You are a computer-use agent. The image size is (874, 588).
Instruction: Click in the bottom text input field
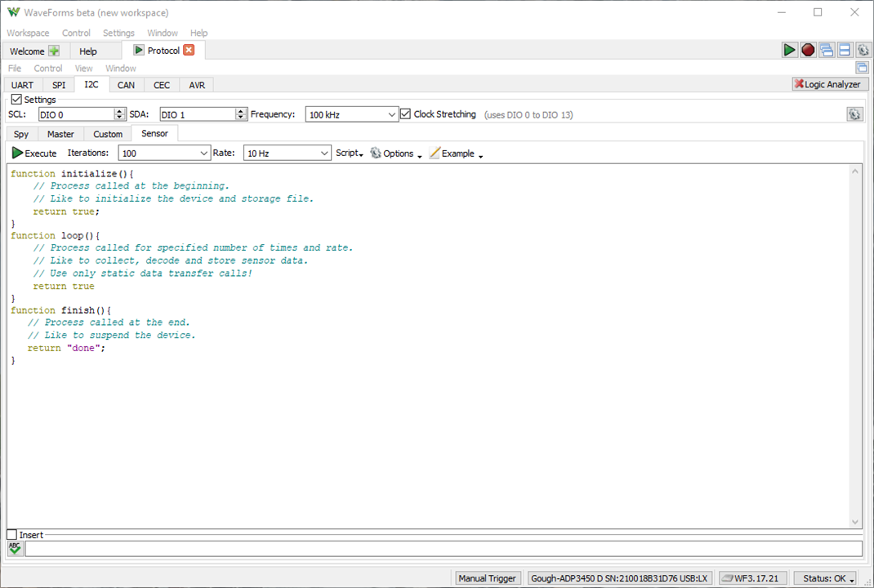(444, 549)
